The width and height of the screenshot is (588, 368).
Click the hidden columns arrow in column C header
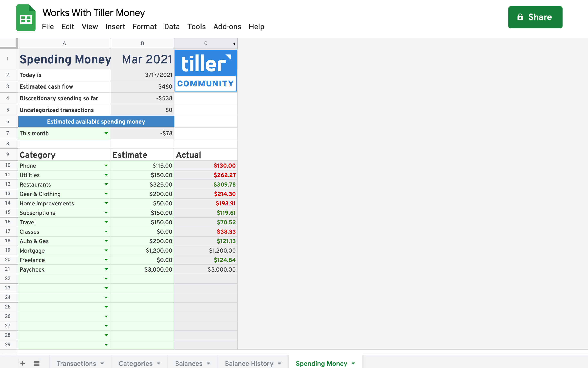coord(234,44)
